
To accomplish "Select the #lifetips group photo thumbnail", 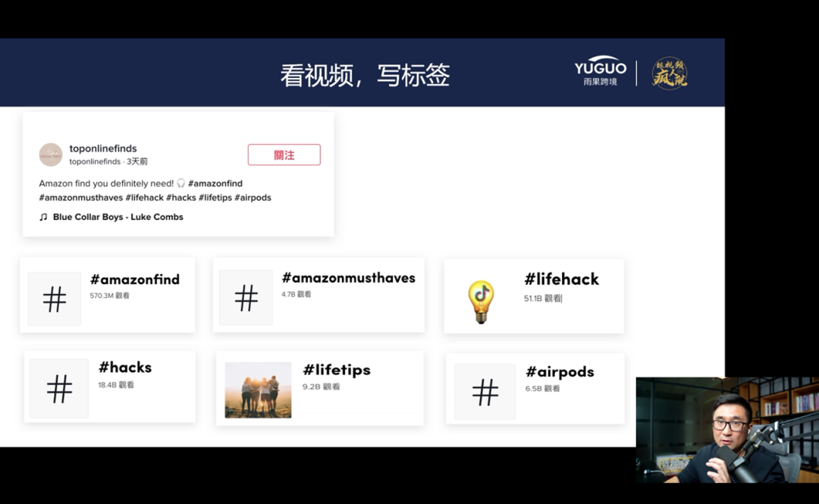I will pyautogui.click(x=258, y=391).
